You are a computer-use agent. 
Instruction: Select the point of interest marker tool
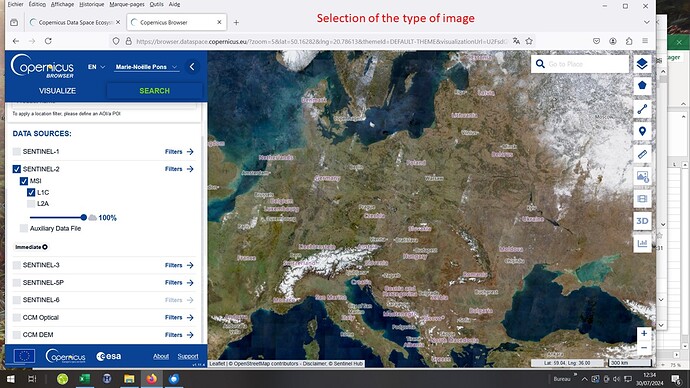click(x=642, y=131)
